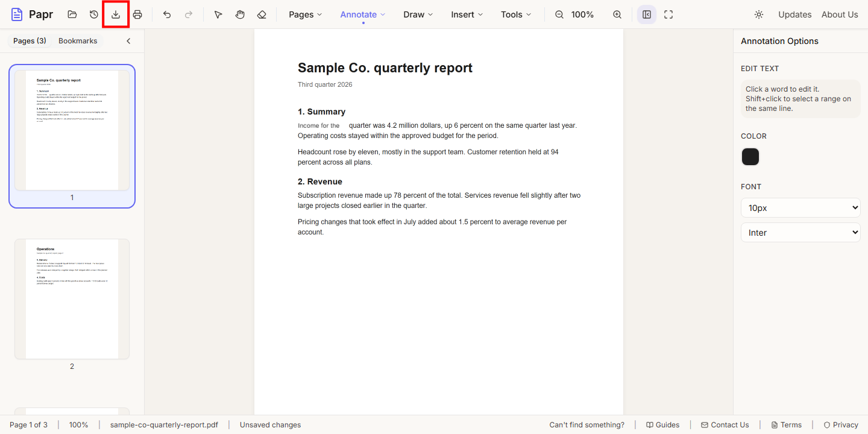Print the document
The height and width of the screenshot is (434, 868).
pos(137,14)
